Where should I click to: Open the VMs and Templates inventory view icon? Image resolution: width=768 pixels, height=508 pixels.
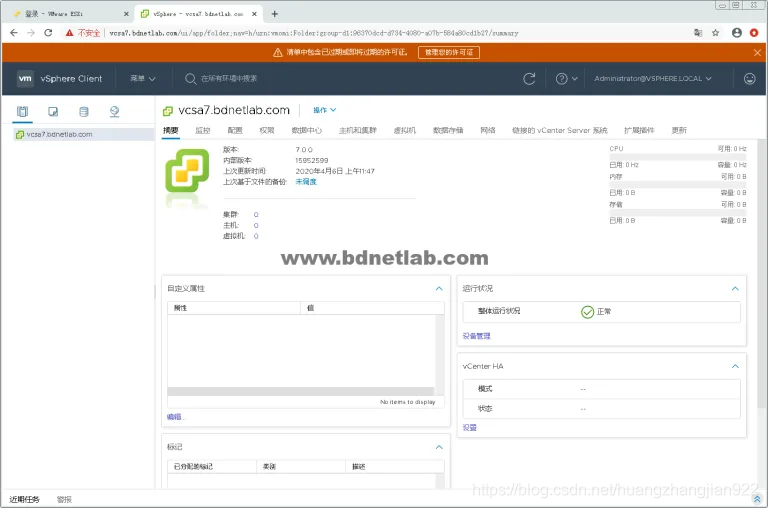pos(53,111)
